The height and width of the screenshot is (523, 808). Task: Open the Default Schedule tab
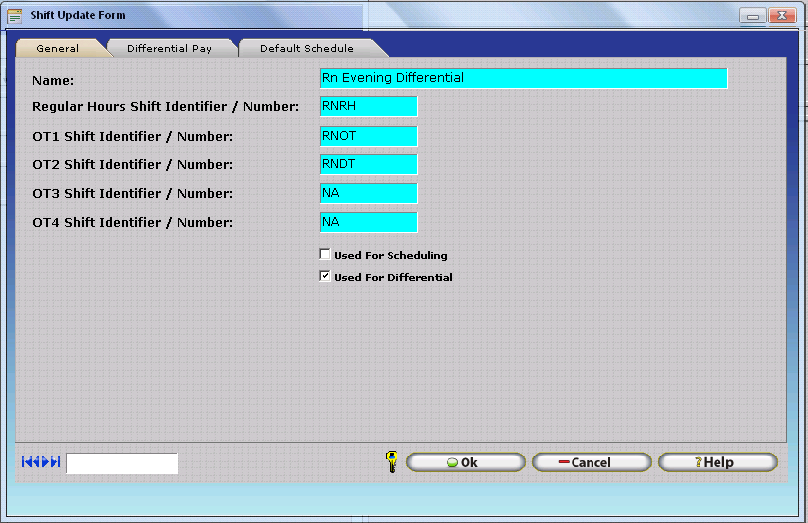pyautogui.click(x=306, y=48)
